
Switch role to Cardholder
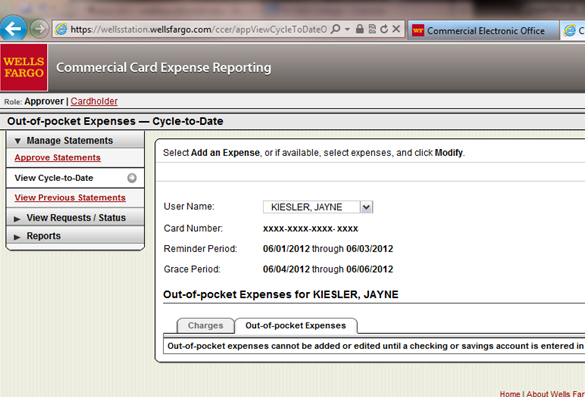94,101
